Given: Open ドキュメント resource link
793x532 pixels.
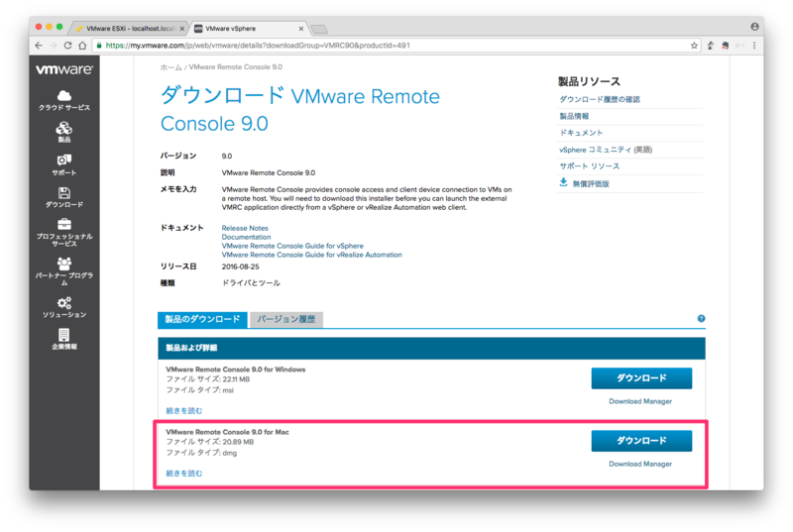Looking at the screenshot, I should [581, 133].
